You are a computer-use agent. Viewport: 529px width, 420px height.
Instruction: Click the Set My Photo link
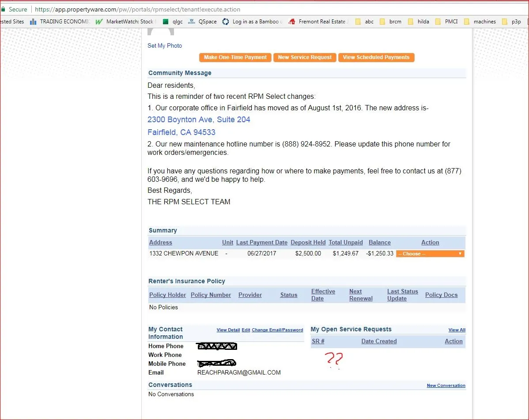pos(165,45)
